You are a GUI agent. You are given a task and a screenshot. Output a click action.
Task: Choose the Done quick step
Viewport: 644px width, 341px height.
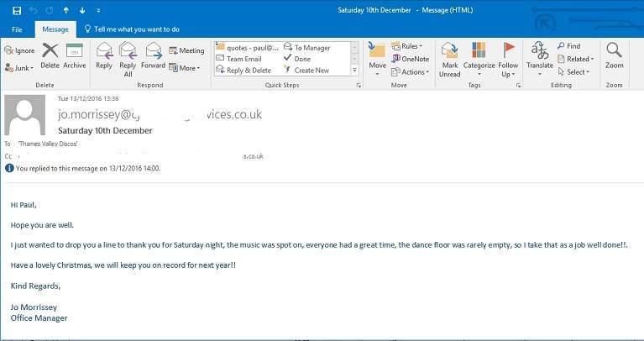302,59
